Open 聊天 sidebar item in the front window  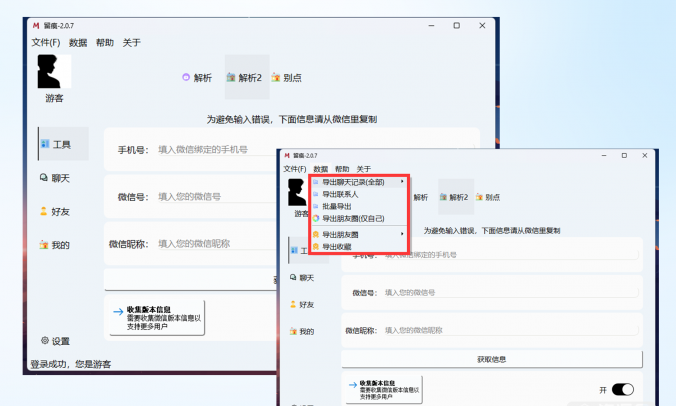[x=302, y=278]
